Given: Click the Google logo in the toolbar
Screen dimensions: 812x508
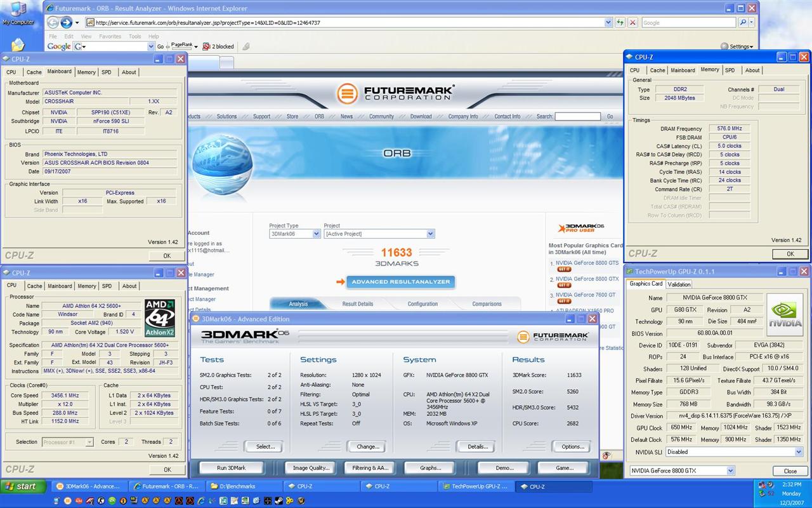Looking at the screenshot, I should tap(59, 46).
